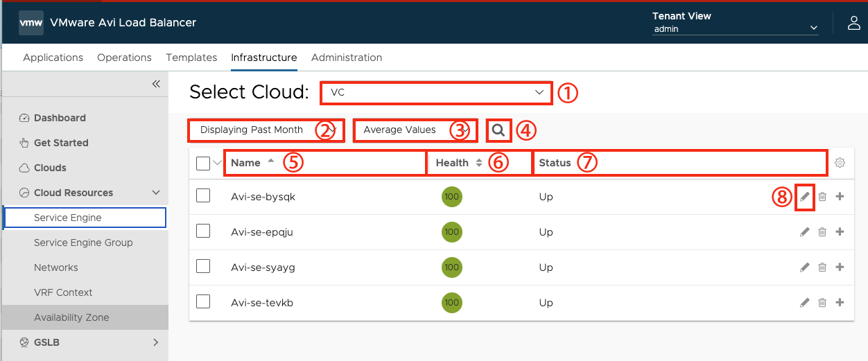868x361 pixels.
Task: Delete Avi-se-epqju with trash icon
Action: tap(822, 232)
